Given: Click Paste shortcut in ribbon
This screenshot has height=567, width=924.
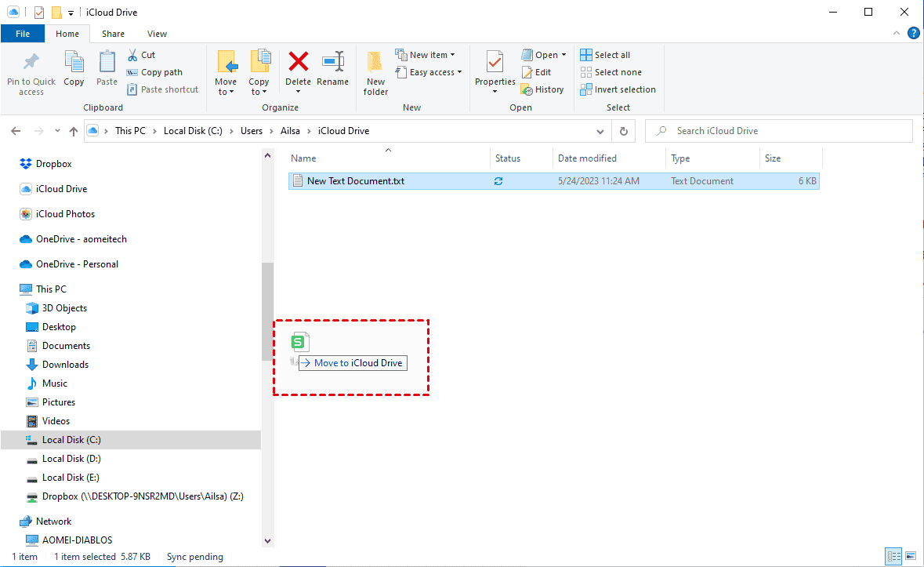Looking at the screenshot, I should [163, 89].
